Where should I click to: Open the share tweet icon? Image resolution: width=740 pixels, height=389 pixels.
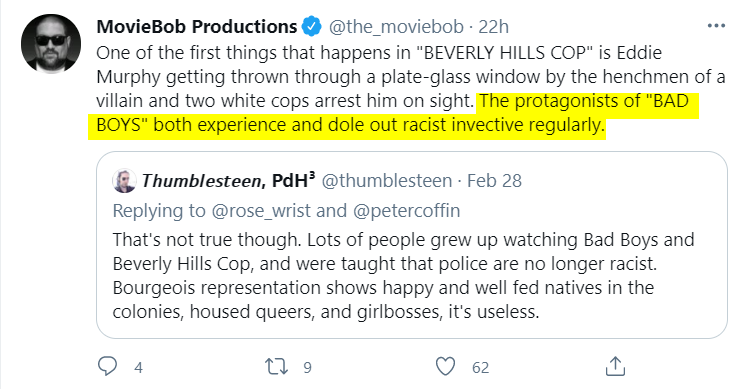click(x=615, y=366)
